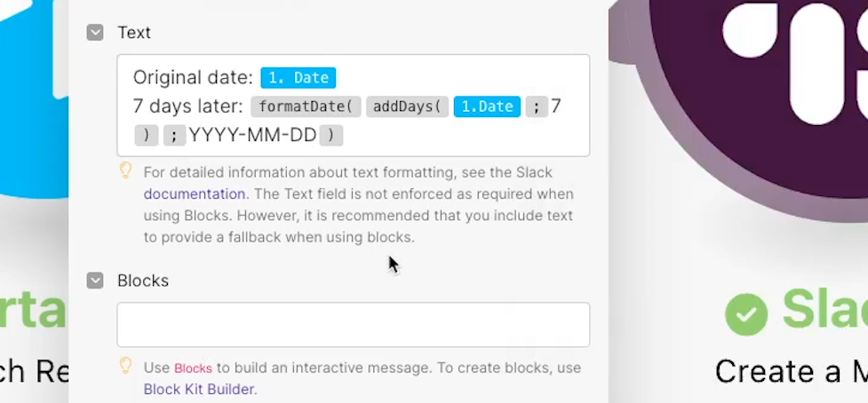Image resolution: width=868 pixels, height=403 pixels.
Task: Click the '1.Date' pill inside addDays
Action: coord(486,107)
